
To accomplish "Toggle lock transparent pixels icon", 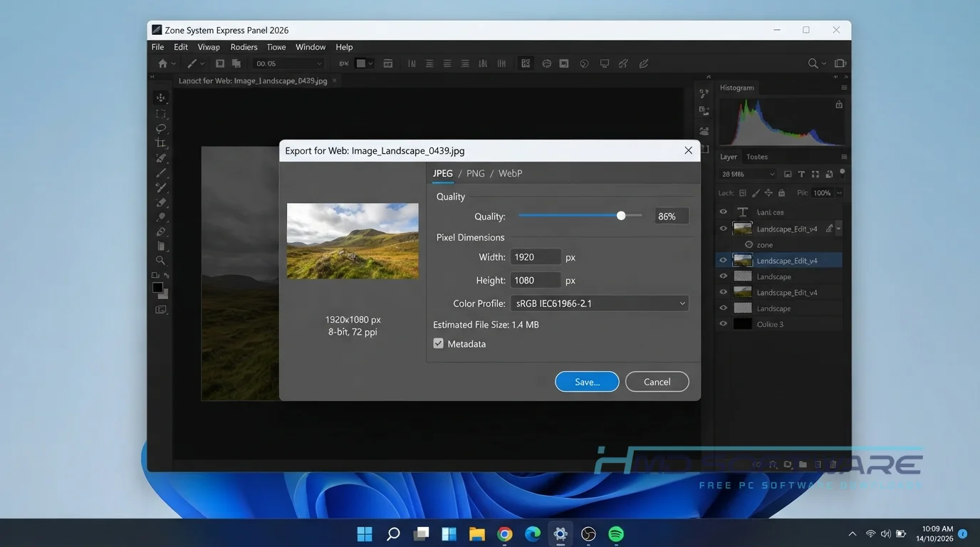I will coord(743,193).
